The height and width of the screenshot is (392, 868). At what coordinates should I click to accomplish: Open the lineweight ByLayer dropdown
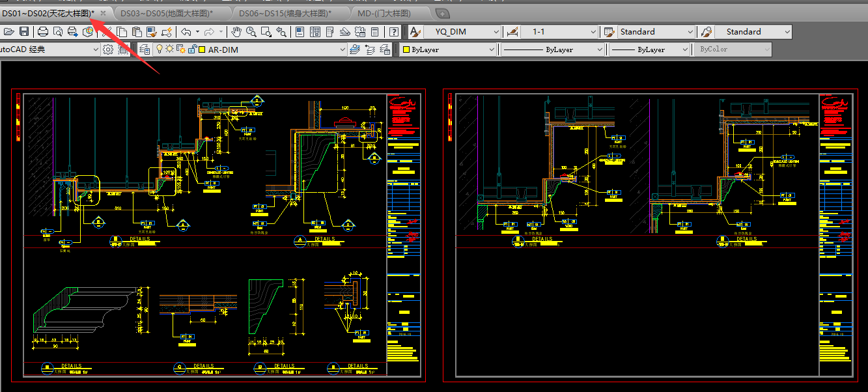point(684,49)
